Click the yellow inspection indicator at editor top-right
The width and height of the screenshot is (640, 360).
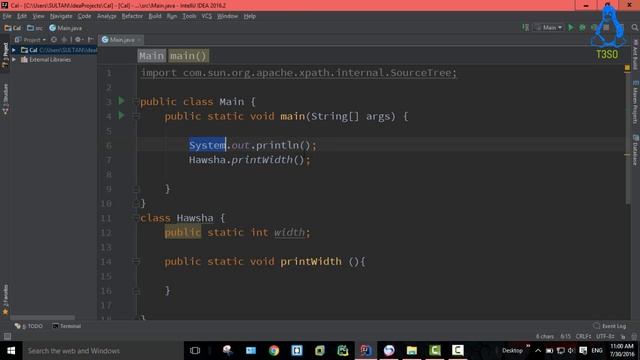pos(627,68)
